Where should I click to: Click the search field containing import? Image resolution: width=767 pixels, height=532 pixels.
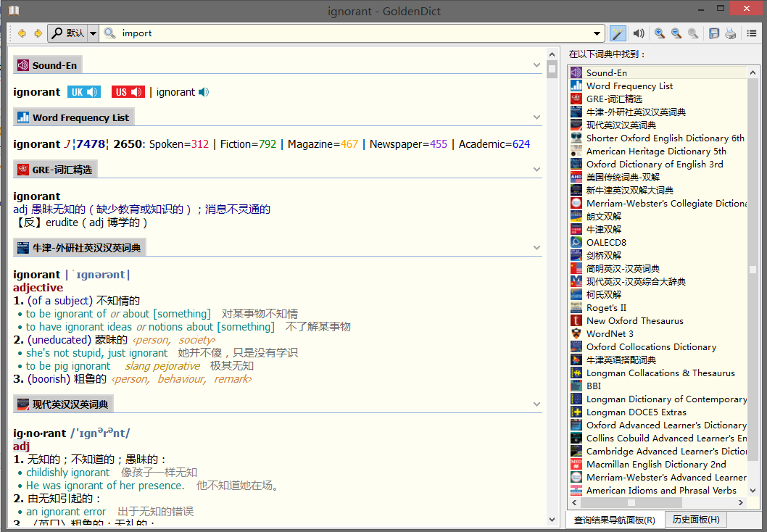[352, 33]
